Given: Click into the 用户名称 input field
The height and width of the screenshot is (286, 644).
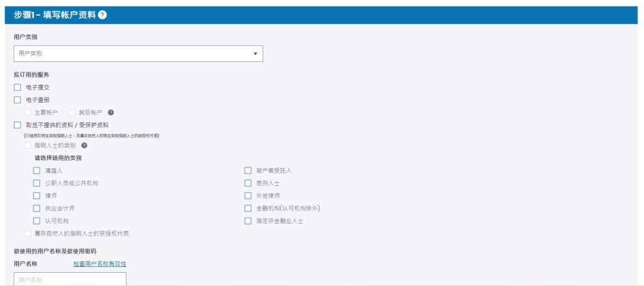Looking at the screenshot, I should (70, 279).
